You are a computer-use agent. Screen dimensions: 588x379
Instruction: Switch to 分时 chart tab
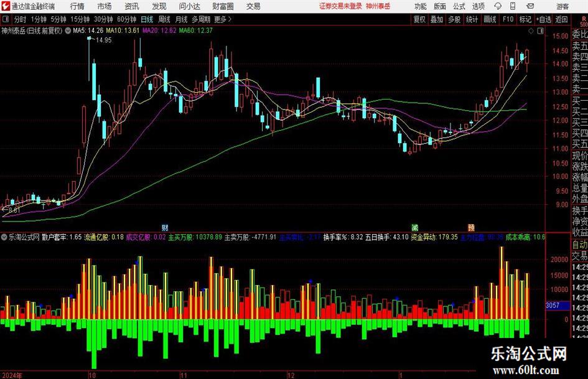tap(20, 19)
